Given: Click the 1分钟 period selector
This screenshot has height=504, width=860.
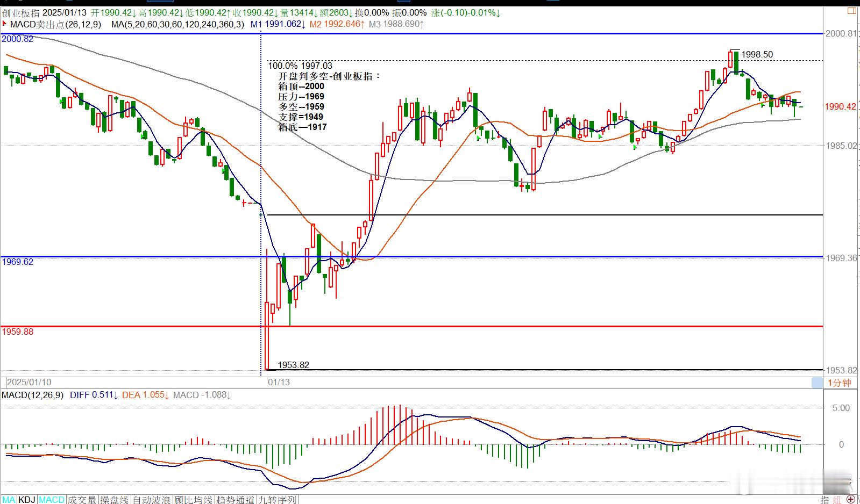Looking at the screenshot, I should tap(839, 383).
